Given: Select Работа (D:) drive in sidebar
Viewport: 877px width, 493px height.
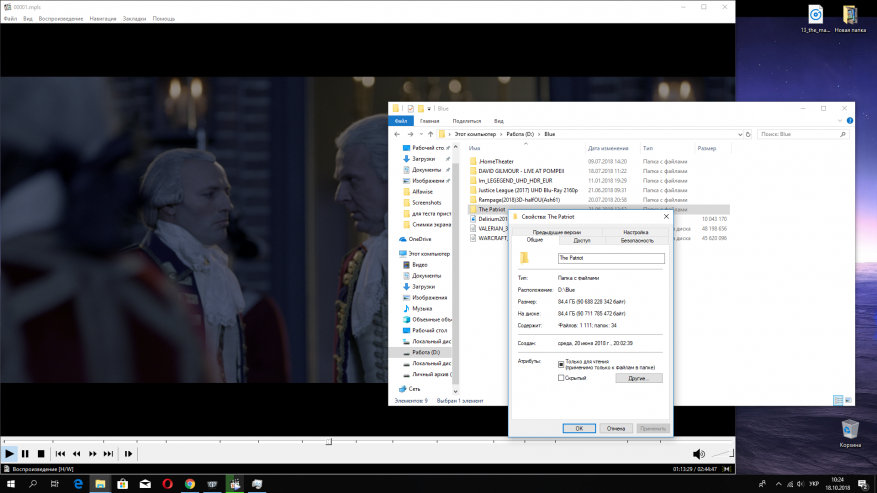Looking at the screenshot, I should (x=426, y=353).
